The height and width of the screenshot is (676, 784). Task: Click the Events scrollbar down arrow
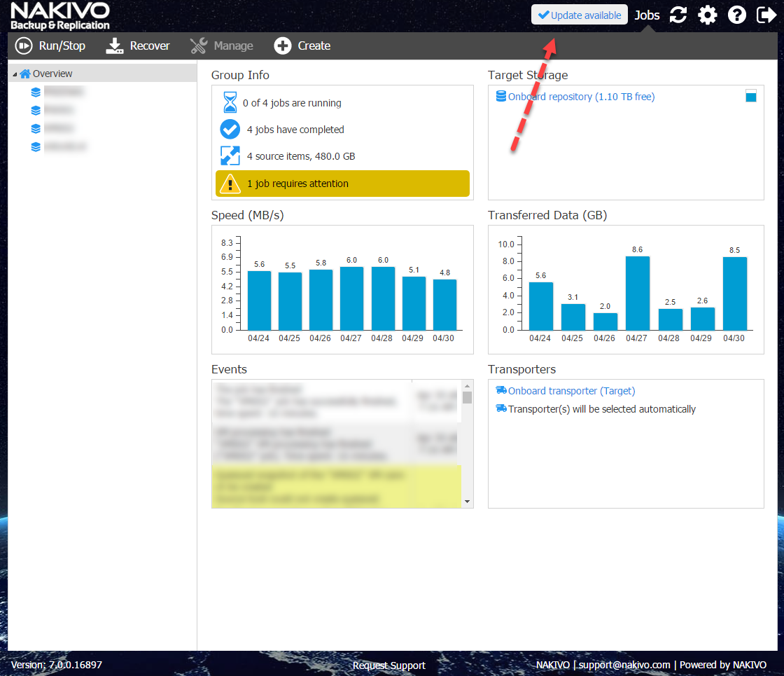click(467, 502)
